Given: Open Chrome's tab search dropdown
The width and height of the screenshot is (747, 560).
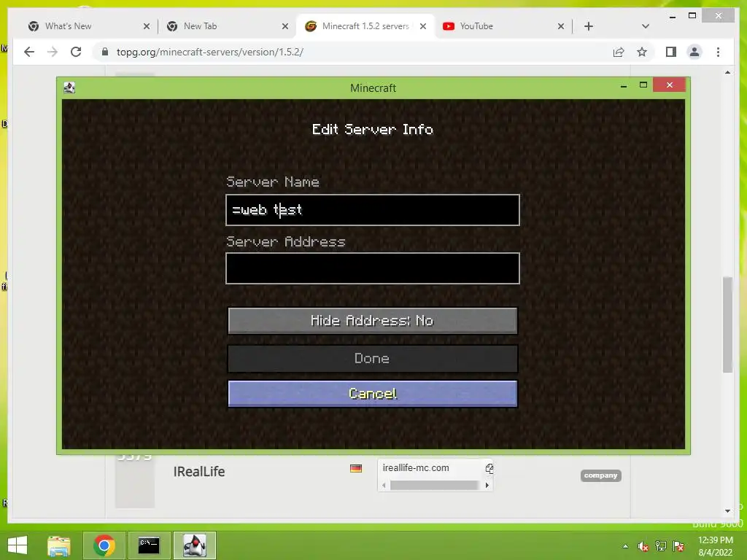Looking at the screenshot, I should tap(646, 26).
